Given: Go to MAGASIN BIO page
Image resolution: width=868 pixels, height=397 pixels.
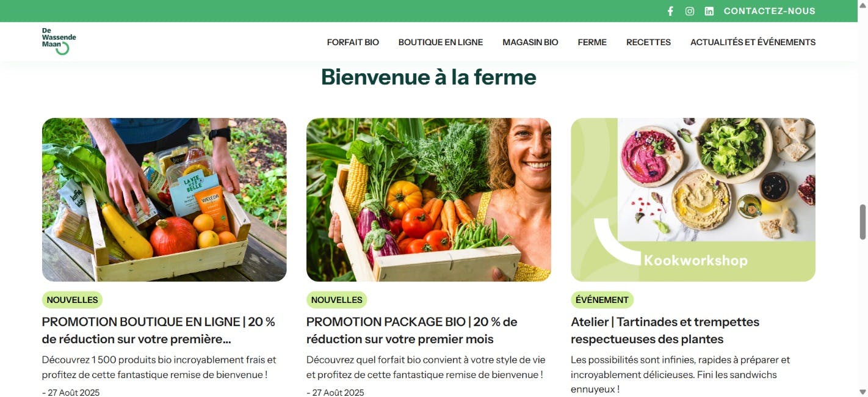Looking at the screenshot, I should tap(530, 42).
